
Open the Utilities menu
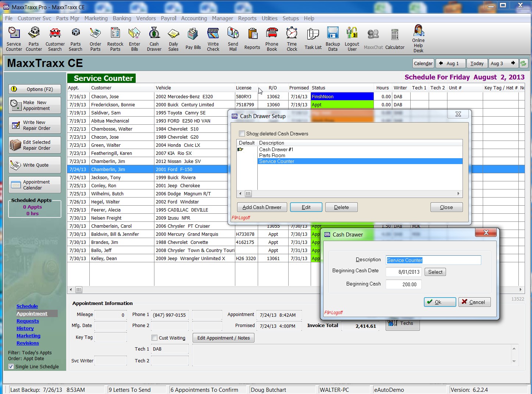coord(269,18)
